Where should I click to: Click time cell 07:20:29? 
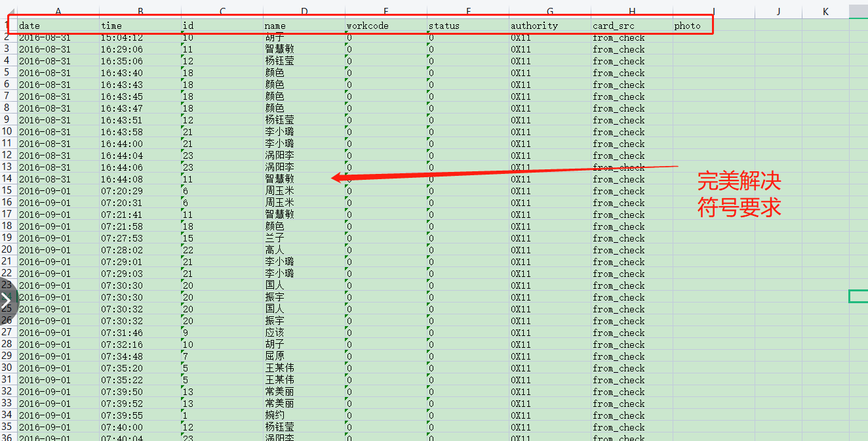(140, 191)
